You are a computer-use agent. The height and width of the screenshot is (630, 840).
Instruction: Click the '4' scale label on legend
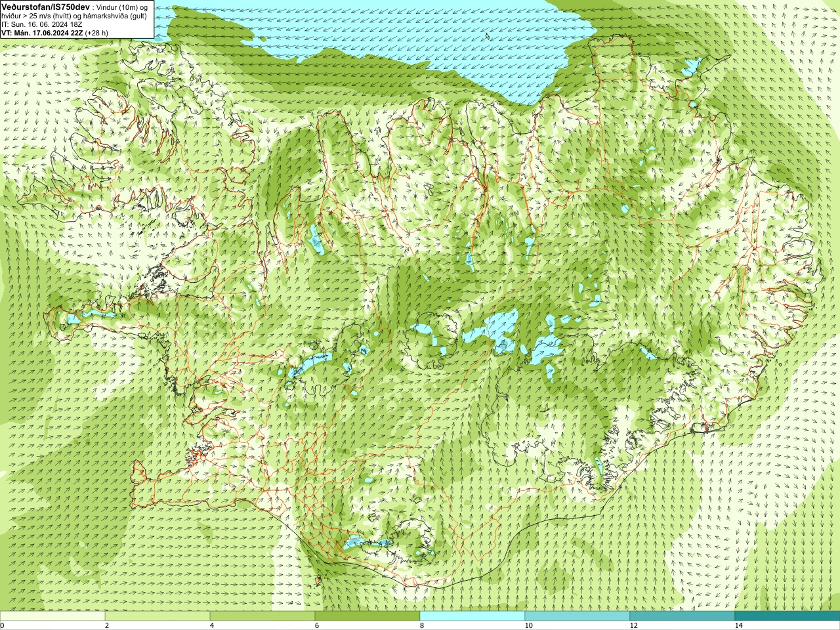tap(212, 625)
